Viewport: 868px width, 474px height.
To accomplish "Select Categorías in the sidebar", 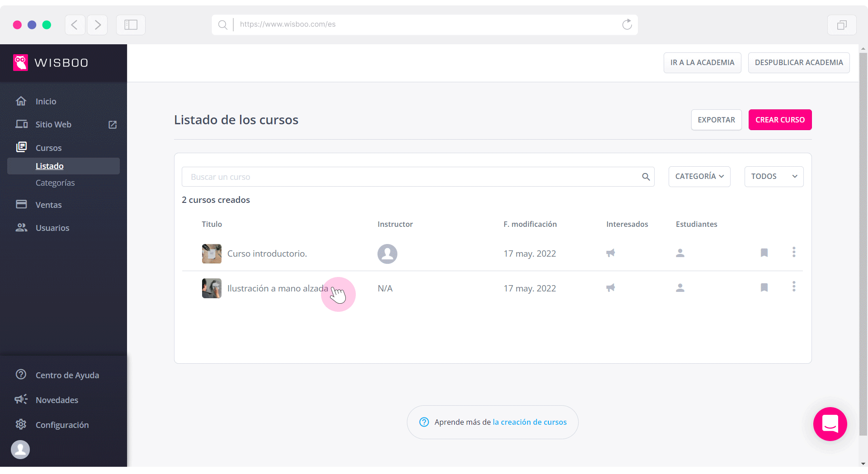I will click(x=55, y=183).
